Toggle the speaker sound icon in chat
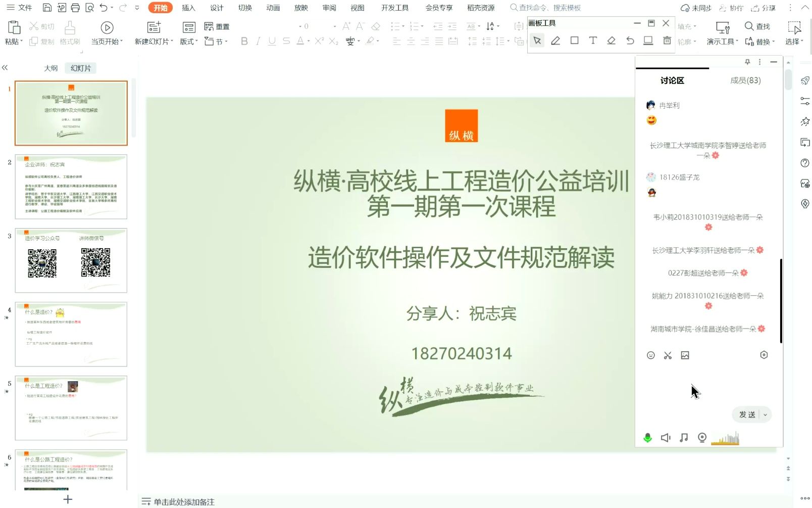 [666, 438]
